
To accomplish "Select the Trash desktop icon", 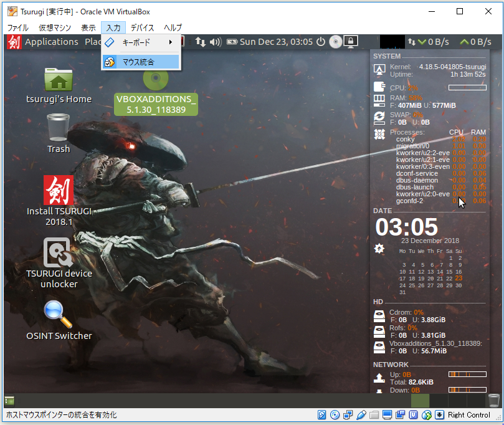I will click(59, 133).
